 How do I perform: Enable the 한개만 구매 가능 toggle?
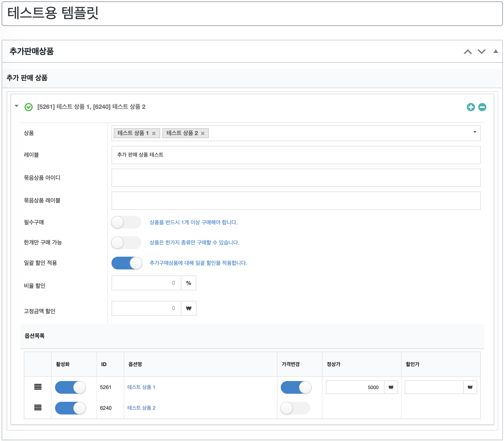[x=126, y=243]
